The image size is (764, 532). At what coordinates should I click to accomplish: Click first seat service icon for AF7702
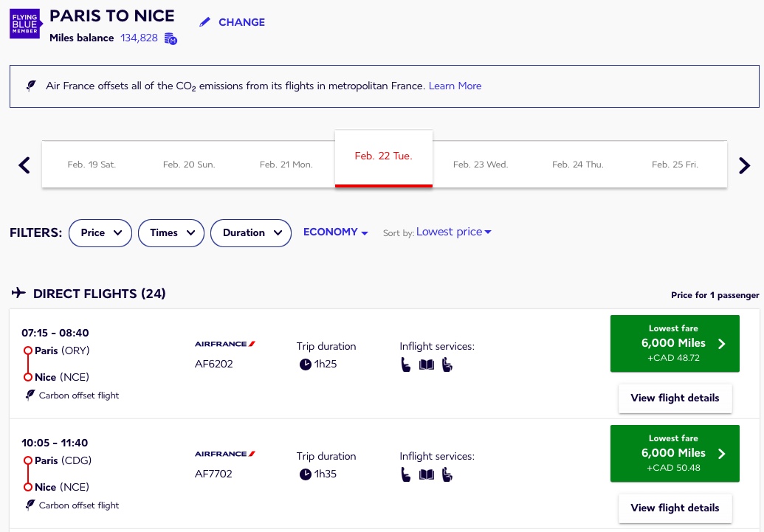(x=406, y=474)
